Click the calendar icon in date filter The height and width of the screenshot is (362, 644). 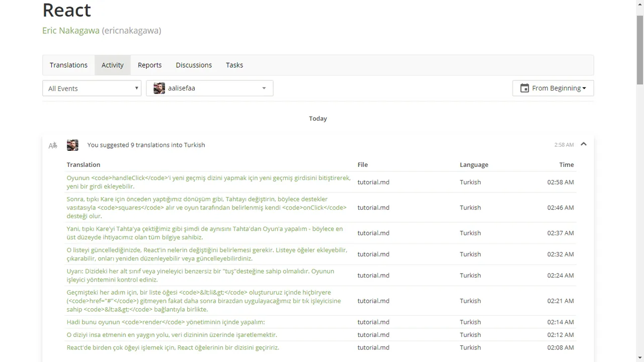pyautogui.click(x=524, y=88)
